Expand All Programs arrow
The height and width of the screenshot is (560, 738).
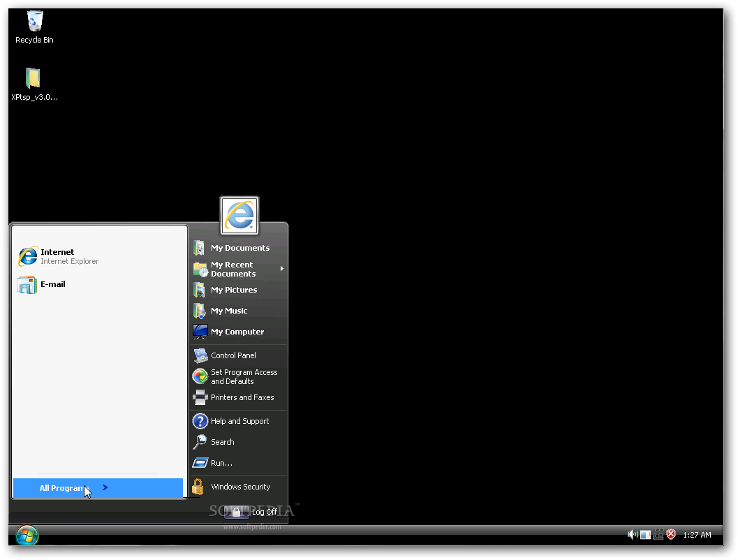point(105,487)
